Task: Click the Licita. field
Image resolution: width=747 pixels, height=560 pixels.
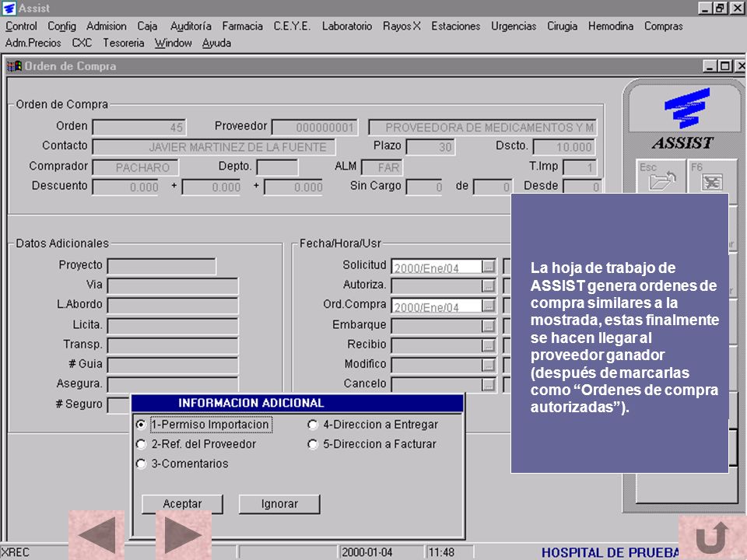Action: (x=173, y=325)
